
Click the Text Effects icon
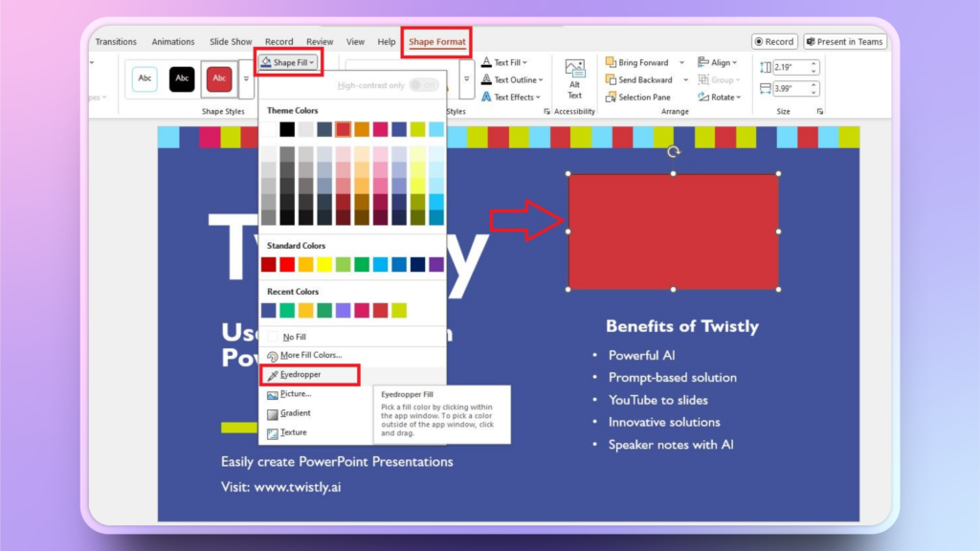486,98
